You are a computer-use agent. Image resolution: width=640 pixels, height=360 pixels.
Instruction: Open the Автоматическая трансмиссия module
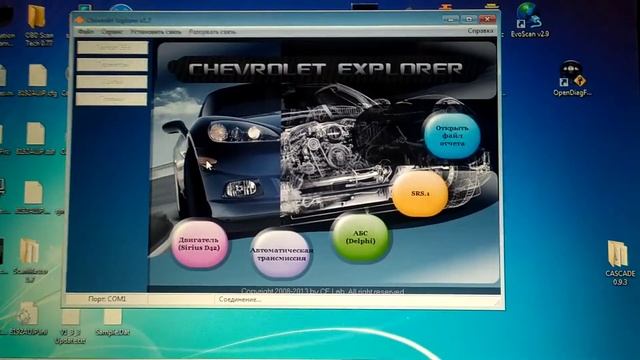click(281, 254)
